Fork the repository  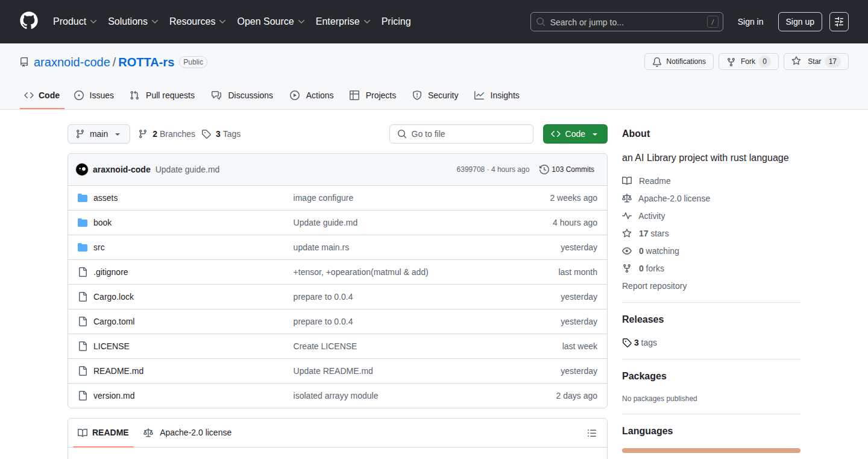[749, 62]
